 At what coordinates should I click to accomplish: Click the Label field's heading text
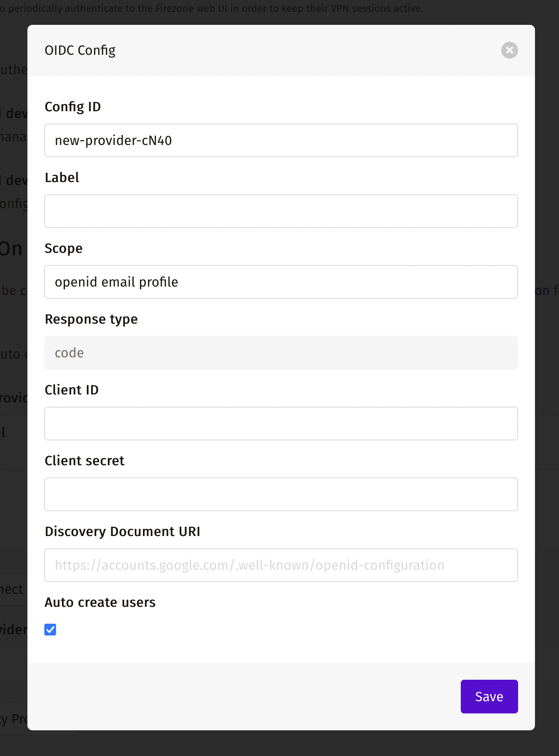click(62, 177)
